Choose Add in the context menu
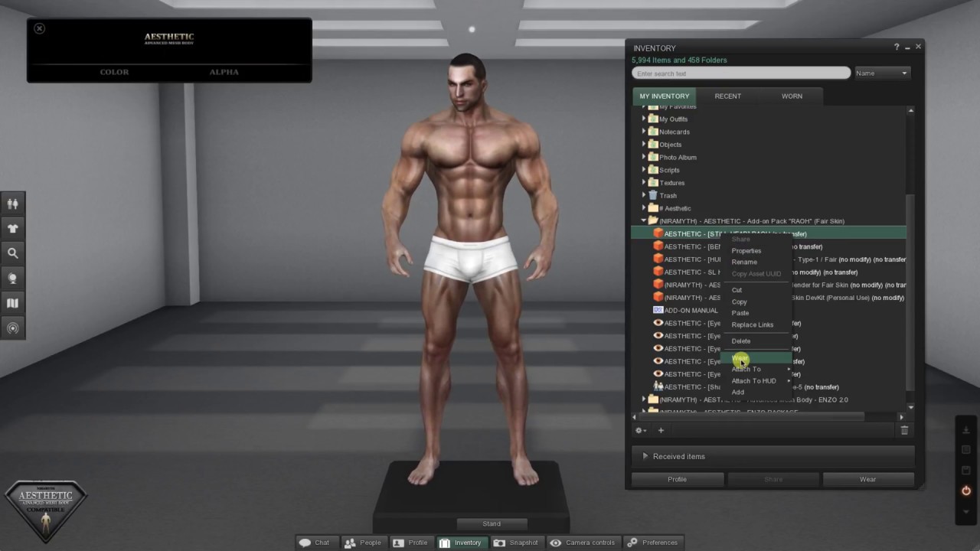This screenshot has height=551, width=980. click(738, 392)
